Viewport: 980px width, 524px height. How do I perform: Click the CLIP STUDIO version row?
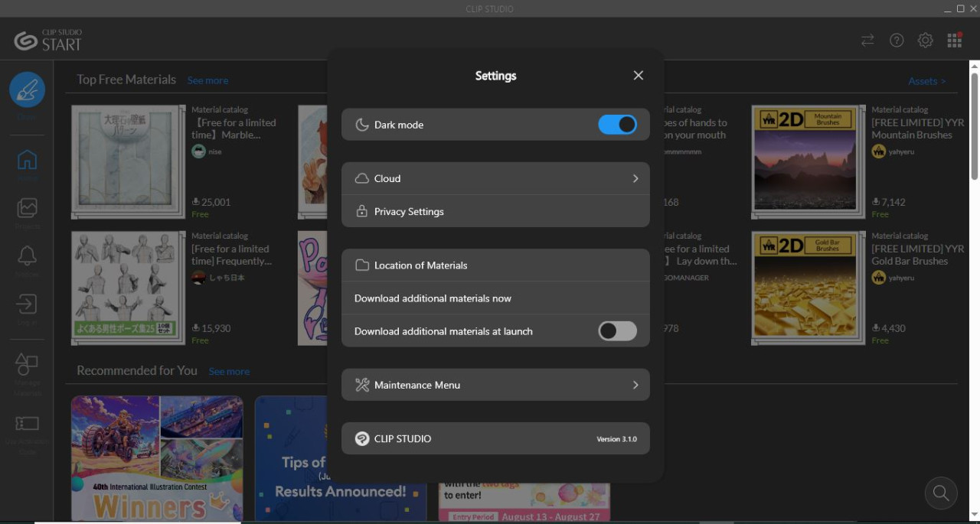coord(495,438)
